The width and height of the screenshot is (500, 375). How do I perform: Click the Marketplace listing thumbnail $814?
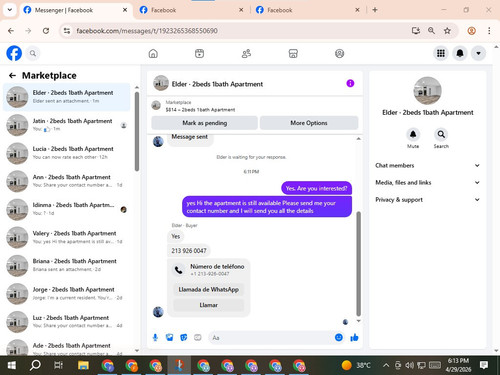(156, 106)
